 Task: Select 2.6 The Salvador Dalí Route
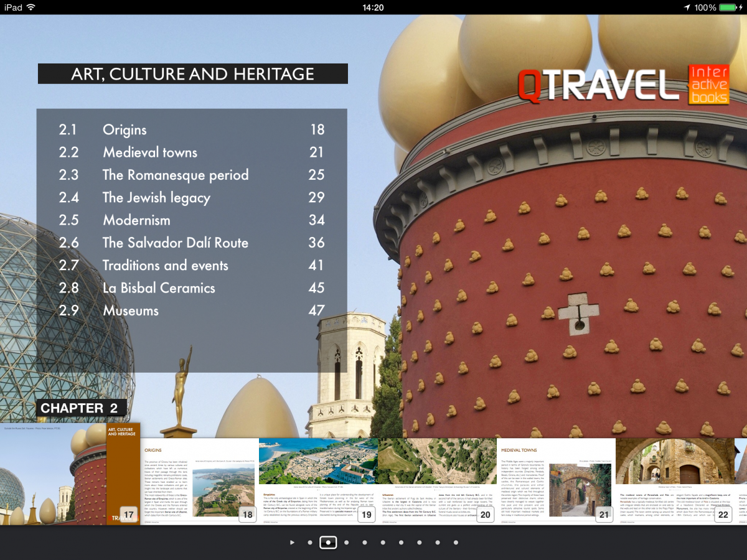click(x=192, y=243)
